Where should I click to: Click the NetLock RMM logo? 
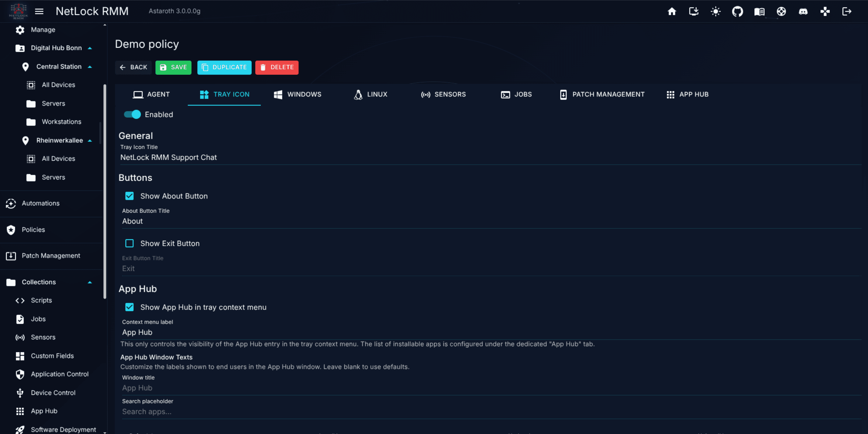(x=18, y=11)
